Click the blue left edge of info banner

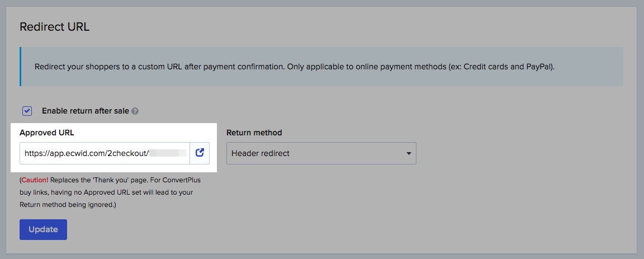[x=20, y=67]
